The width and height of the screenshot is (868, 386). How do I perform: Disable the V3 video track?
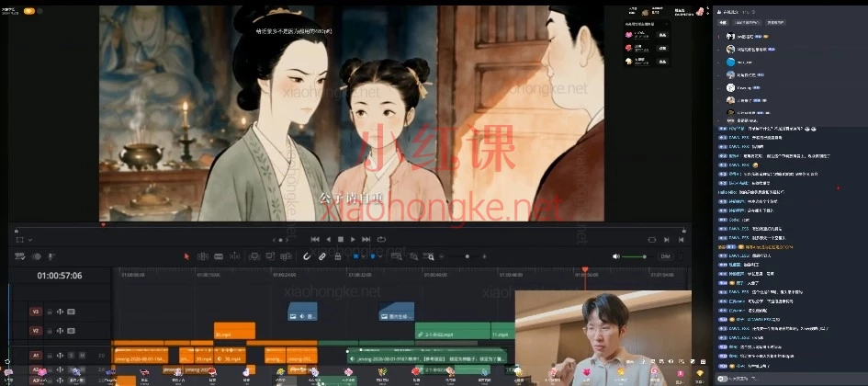tap(71, 312)
